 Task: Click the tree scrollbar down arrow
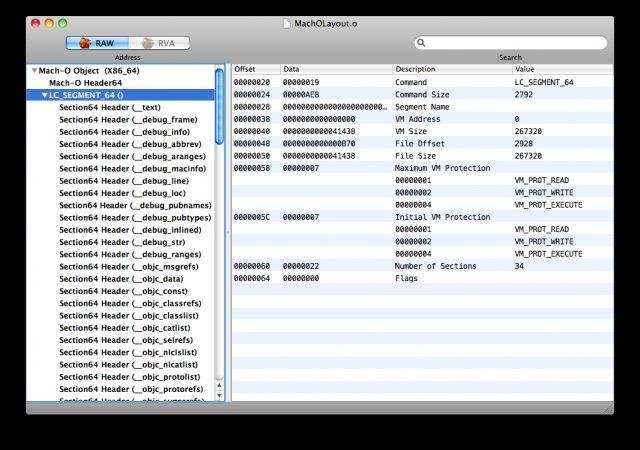pos(219,395)
